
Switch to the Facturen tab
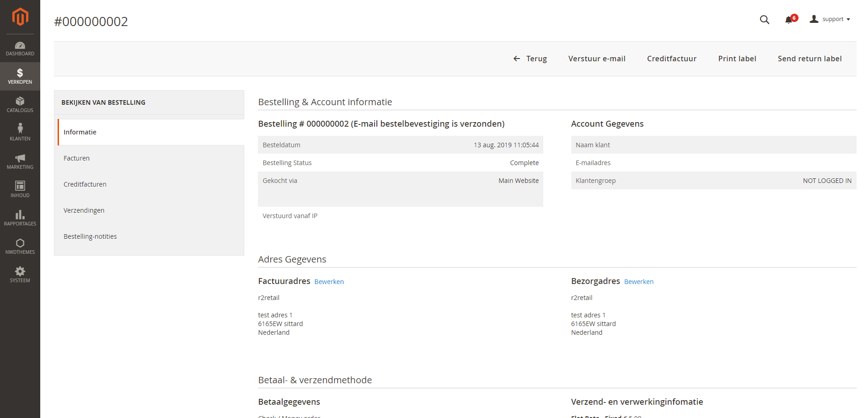[x=151, y=158]
